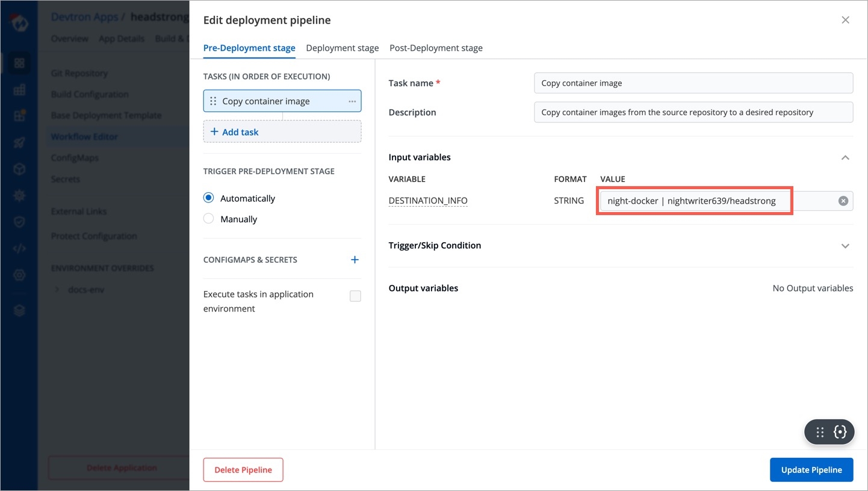Expand the Trigger/Skip Condition section

pyautogui.click(x=845, y=246)
